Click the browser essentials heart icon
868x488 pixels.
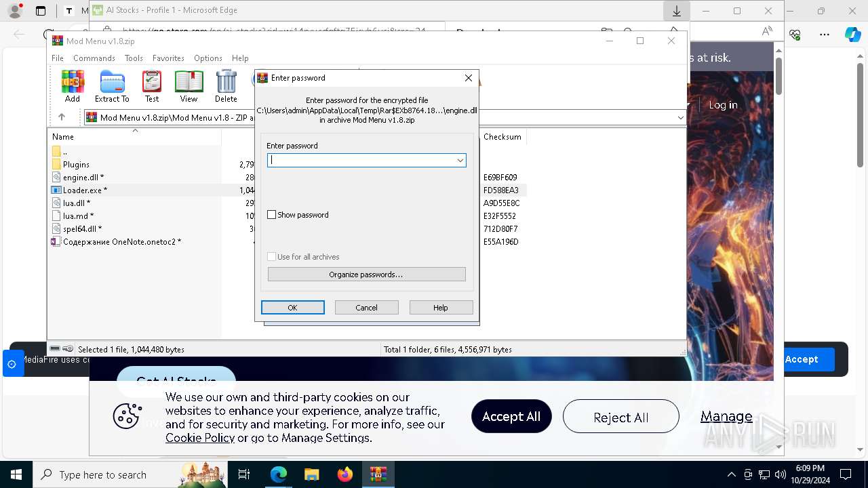coord(795,34)
